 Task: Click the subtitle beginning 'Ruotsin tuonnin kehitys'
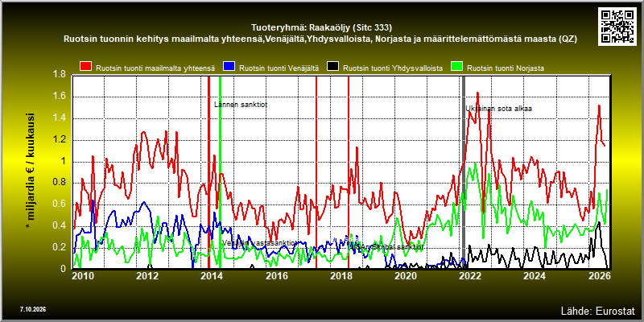(x=320, y=39)
